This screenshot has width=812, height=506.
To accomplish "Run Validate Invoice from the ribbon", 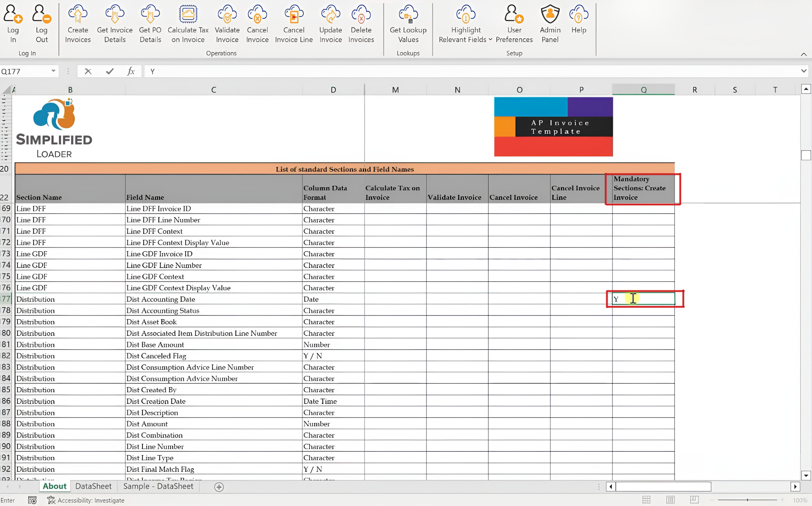I will tap(227, 23).
